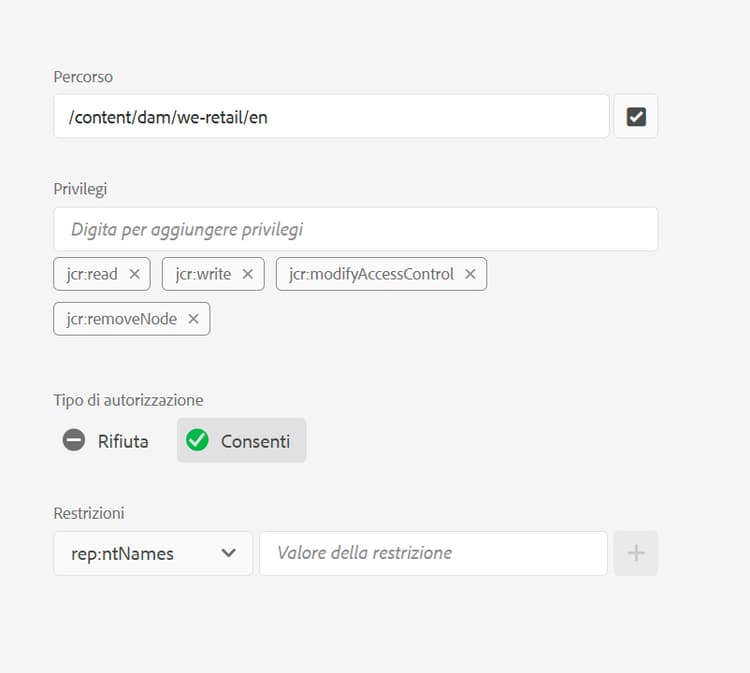The height and width of the screenshot is (673, 750).
Task: Click the grey minus icon beside Rifiuta
Action: click(x=74, y=440)
